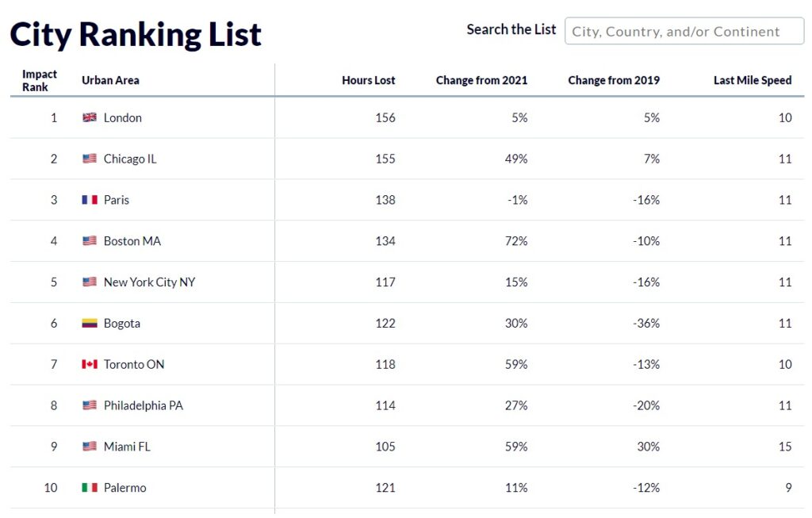Sort by Last Mile Speed column header
This screenshot has width=812, height=518.
753,80
